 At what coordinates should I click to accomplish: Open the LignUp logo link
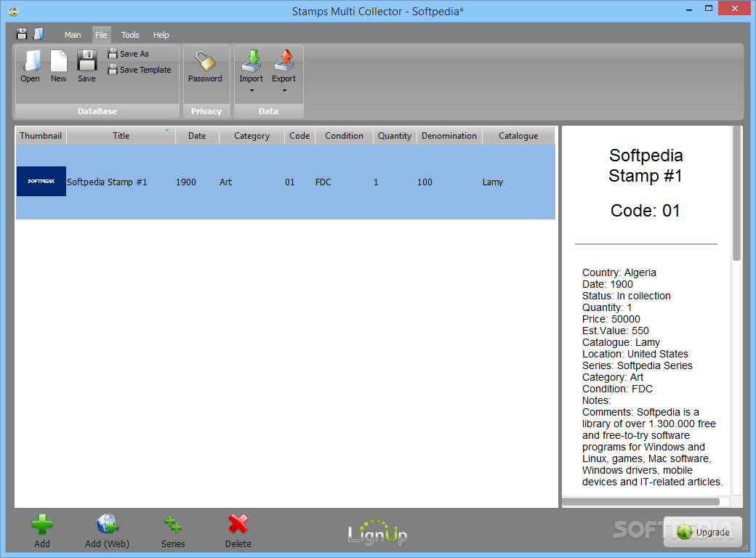click(x=377, y=532)
